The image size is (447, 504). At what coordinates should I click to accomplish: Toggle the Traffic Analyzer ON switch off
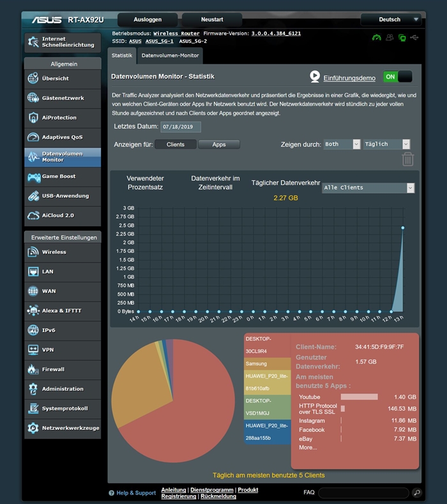398,77
